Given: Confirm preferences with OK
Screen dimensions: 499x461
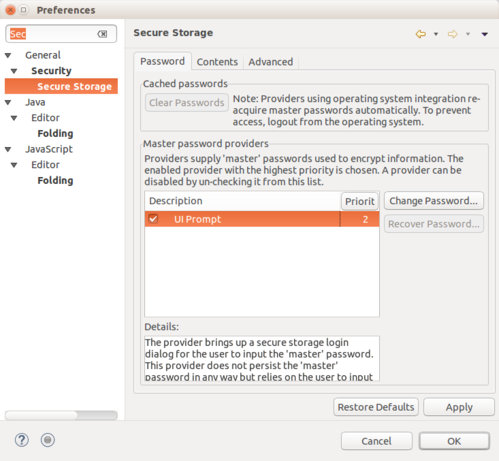Looking at the screenshot, I should click(454, 441).
